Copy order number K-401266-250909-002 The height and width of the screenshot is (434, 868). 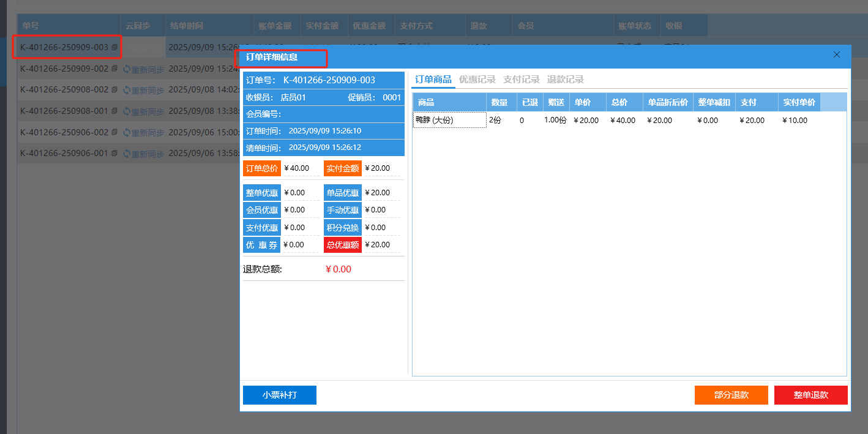(x=114, y=69)
